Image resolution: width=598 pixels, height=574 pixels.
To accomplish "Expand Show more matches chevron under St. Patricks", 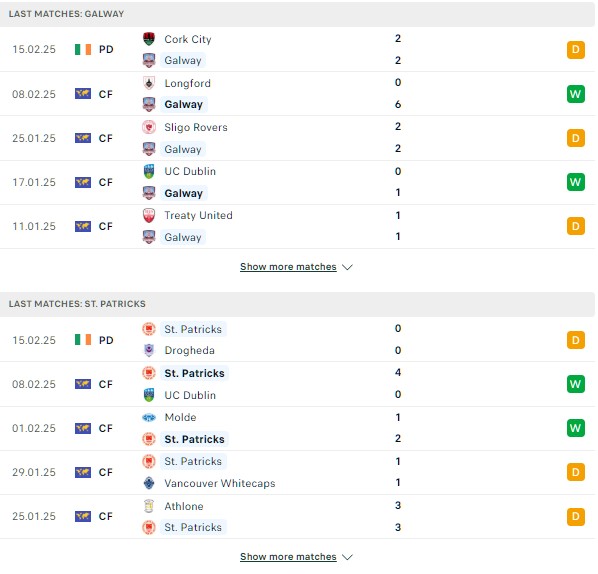I will [347, 557].
